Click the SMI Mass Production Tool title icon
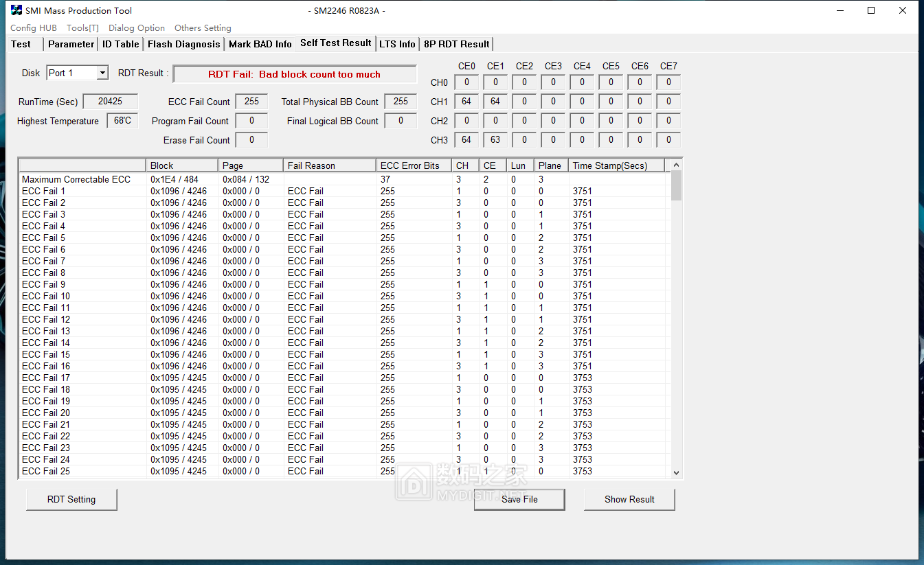This screenshot has height=565, width=924. pyautogui.click(x=16, y=10)
